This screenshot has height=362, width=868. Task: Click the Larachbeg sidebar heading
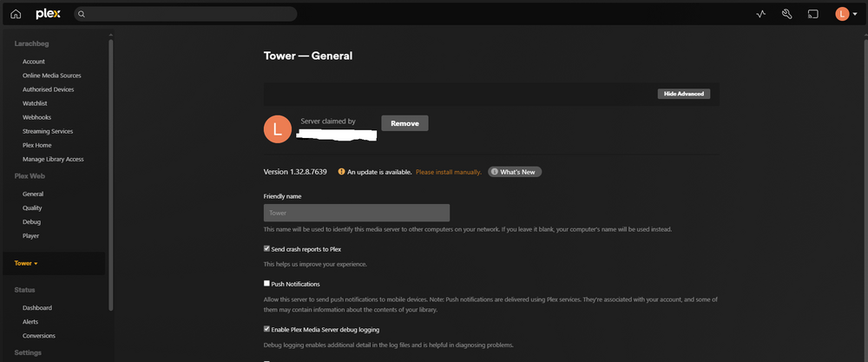coord(31,43)
